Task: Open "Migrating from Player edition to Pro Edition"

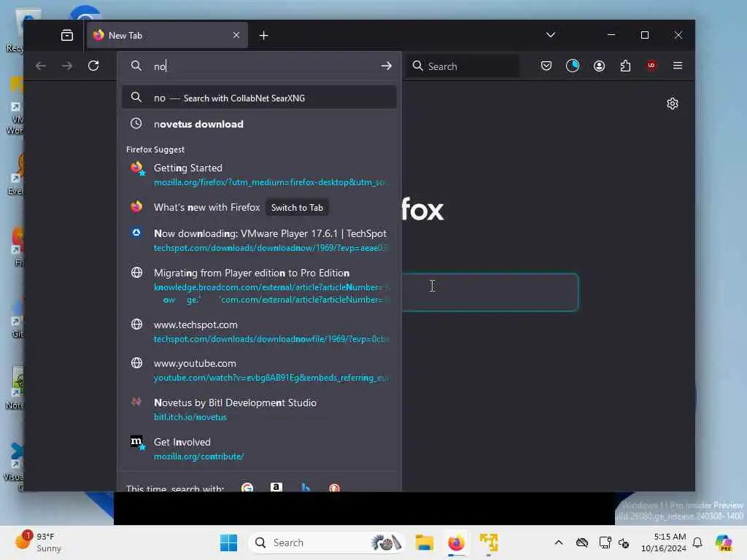Action: coord(259,286)
